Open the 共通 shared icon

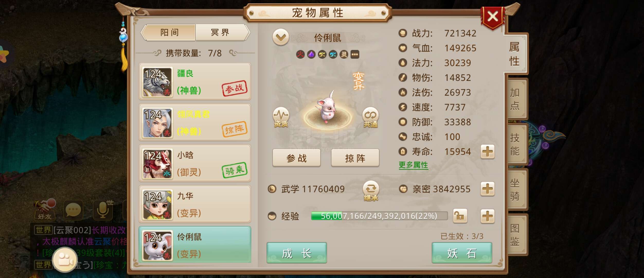pyautogui.click(x=370, y=117)
